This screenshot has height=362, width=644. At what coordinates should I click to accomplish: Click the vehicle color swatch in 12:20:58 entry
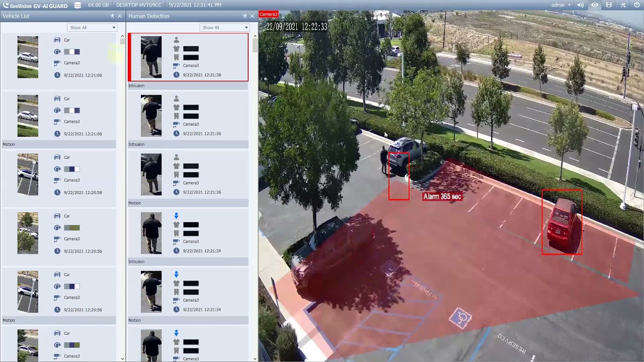(72, 169)
